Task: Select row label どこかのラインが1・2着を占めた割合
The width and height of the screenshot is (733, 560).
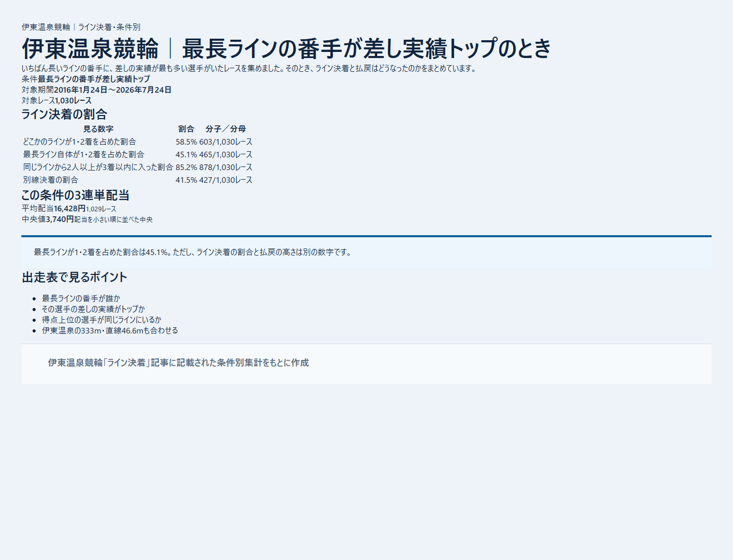Action: point(79,142)
